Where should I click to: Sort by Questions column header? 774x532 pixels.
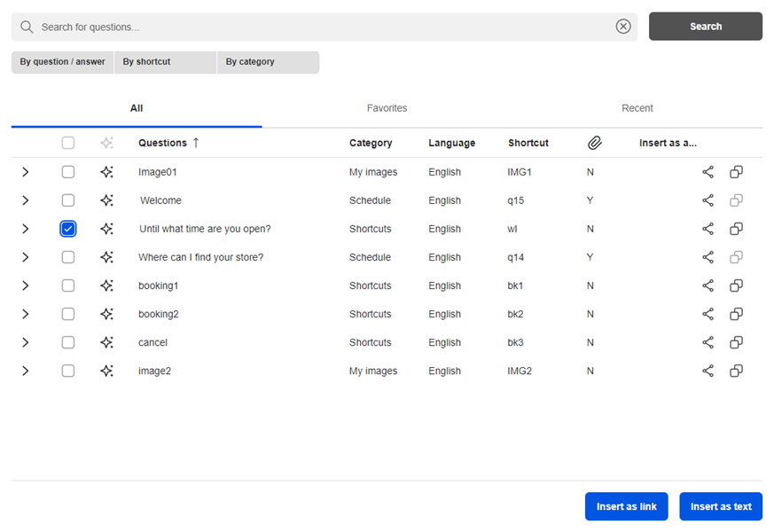(x=168, y=143)
